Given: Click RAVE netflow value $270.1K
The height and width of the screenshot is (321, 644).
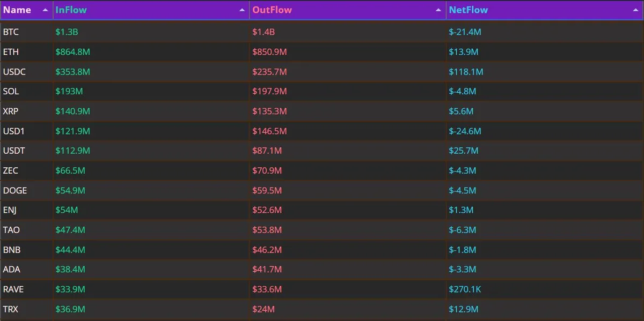Looking at the screenshot, I should tap(465, 289).
